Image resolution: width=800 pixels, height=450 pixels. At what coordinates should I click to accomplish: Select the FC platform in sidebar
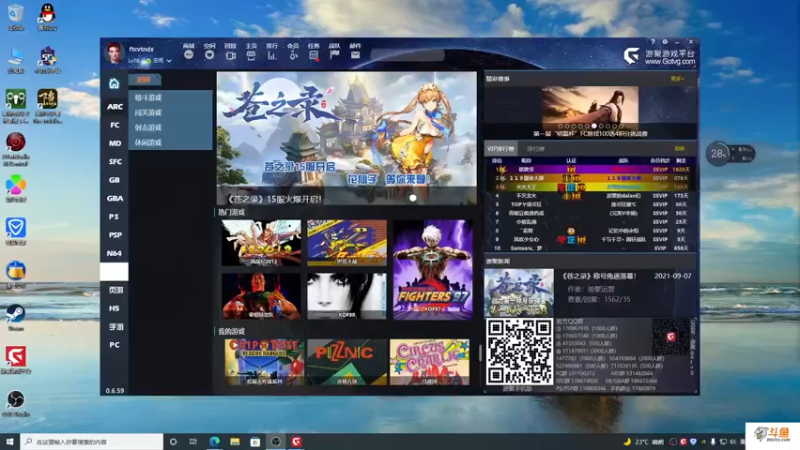pos(115,125)
